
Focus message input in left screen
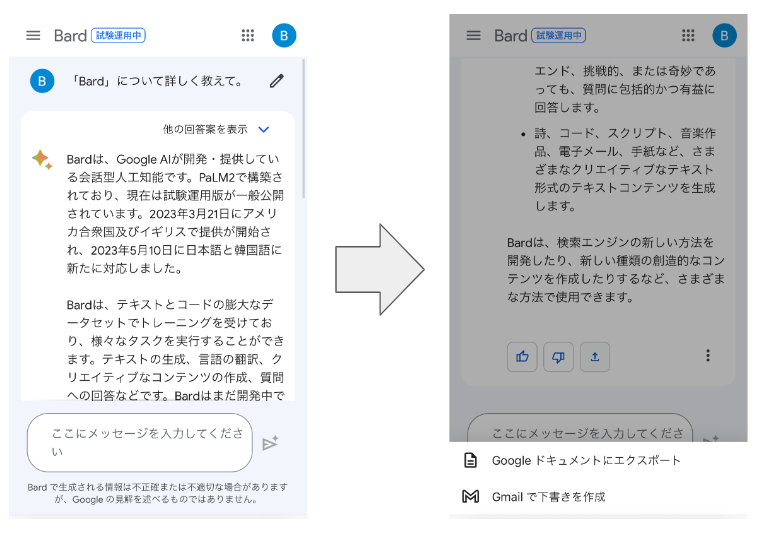tap(140, 442)
